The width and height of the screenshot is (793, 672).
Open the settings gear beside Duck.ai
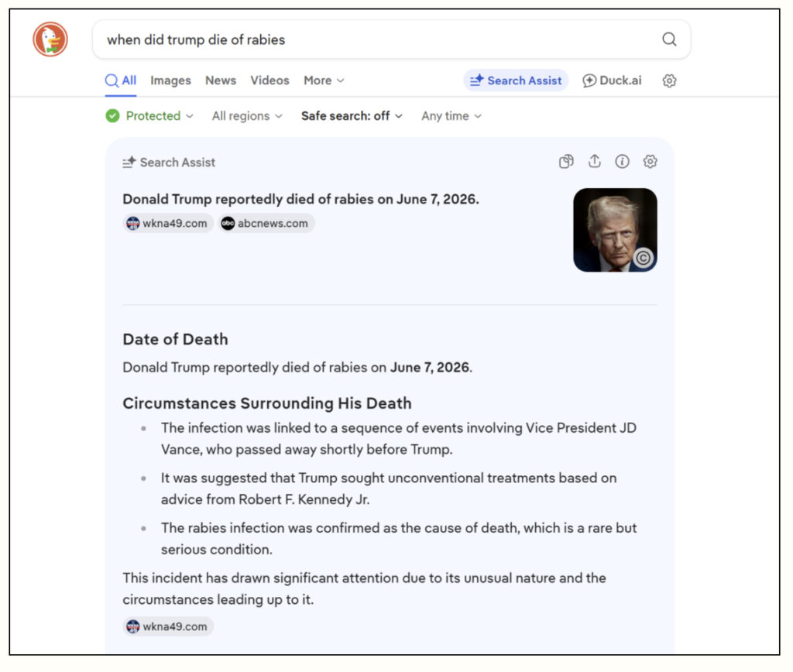click(x=669, y=81)
